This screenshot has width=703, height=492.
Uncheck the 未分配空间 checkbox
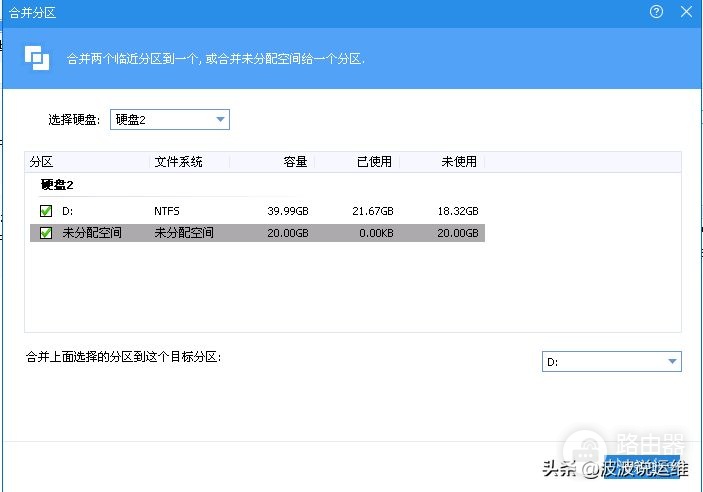point(46,233)
